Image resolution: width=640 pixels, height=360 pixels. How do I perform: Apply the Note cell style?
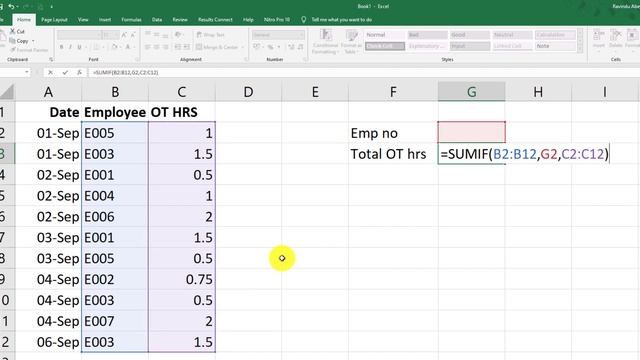pos(555,46)
